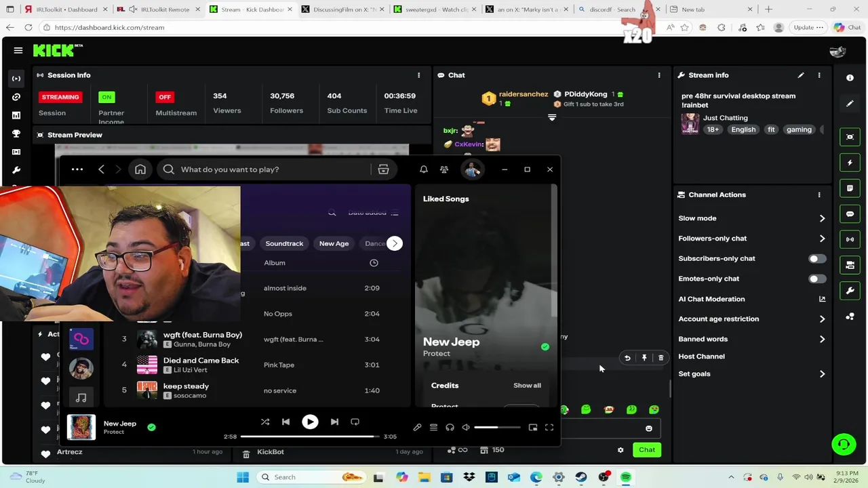Image resolution: width=868 pixels, height=488 pixels.
Task: Toggle the stream preview widget icon
Action: (x=850, y=137)
